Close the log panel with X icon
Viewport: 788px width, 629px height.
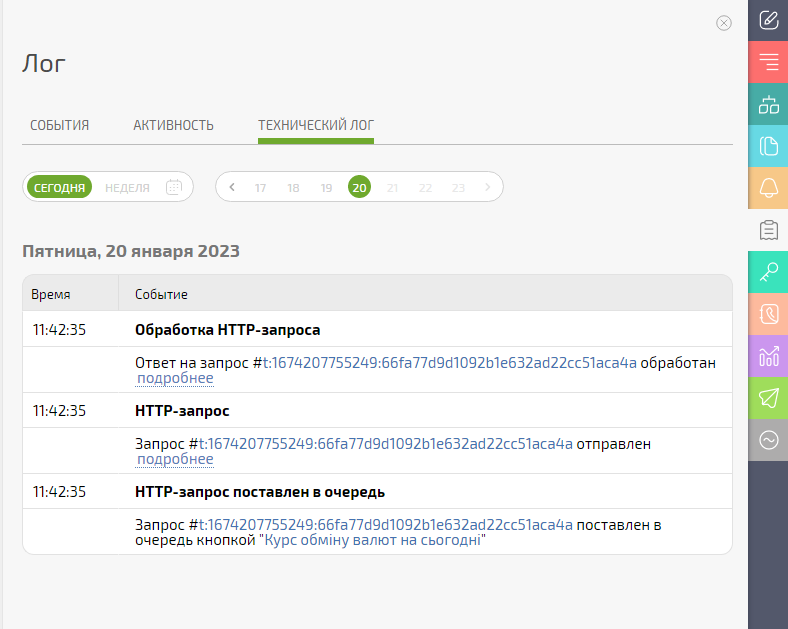pyautogui.click(x=724, y=23)
